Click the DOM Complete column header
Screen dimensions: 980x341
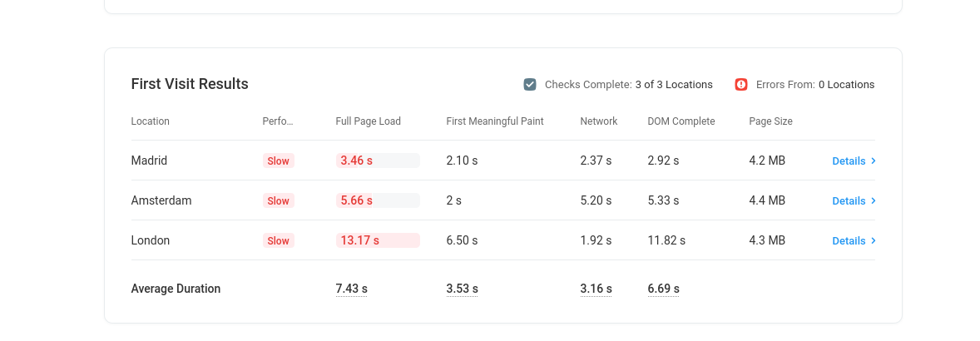click(x=681, y=121)
